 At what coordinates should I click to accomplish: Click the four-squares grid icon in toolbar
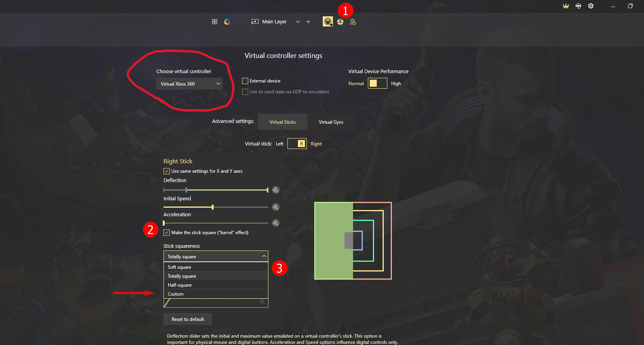coord(214,22)
